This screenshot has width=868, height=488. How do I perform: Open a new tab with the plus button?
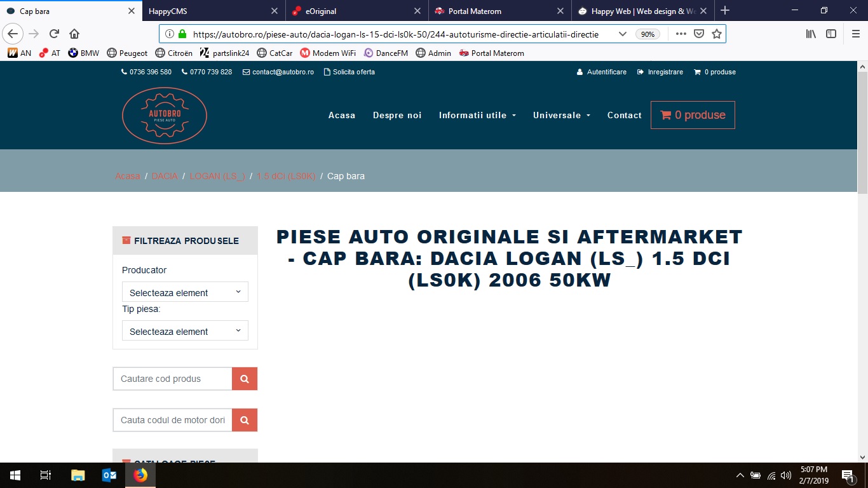(725, 11)
